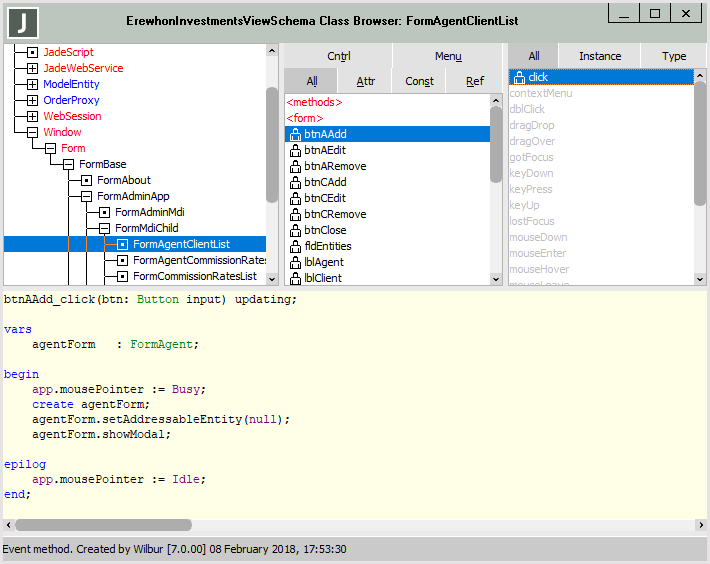Click the lock icon beside btnAEdit
The width and height of the screenshot is (710, 564).
point(295,150)
